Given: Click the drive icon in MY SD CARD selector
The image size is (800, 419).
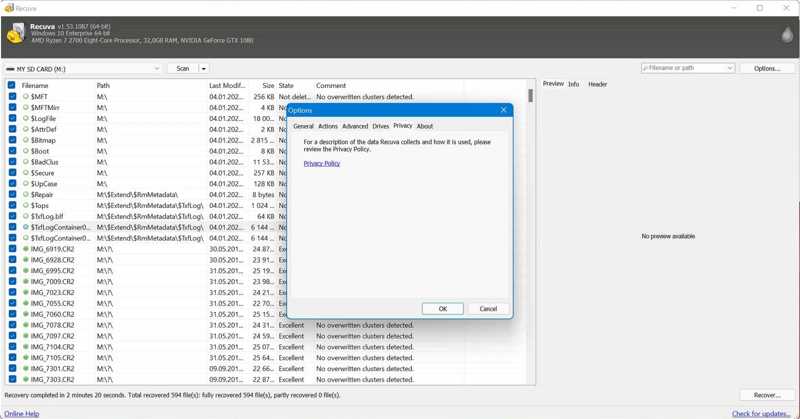Looking at the screenshot, I should tap(10, 69).
